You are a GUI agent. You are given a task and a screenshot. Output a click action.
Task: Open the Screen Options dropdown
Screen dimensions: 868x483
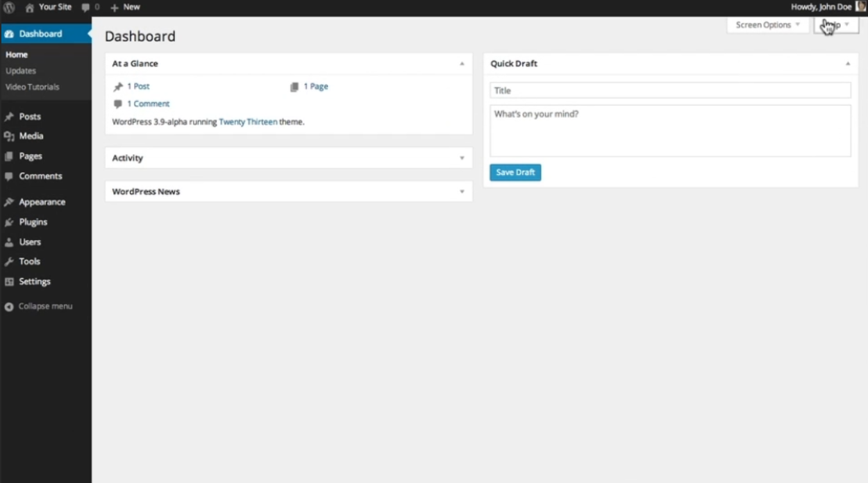[x=768, y=25]
